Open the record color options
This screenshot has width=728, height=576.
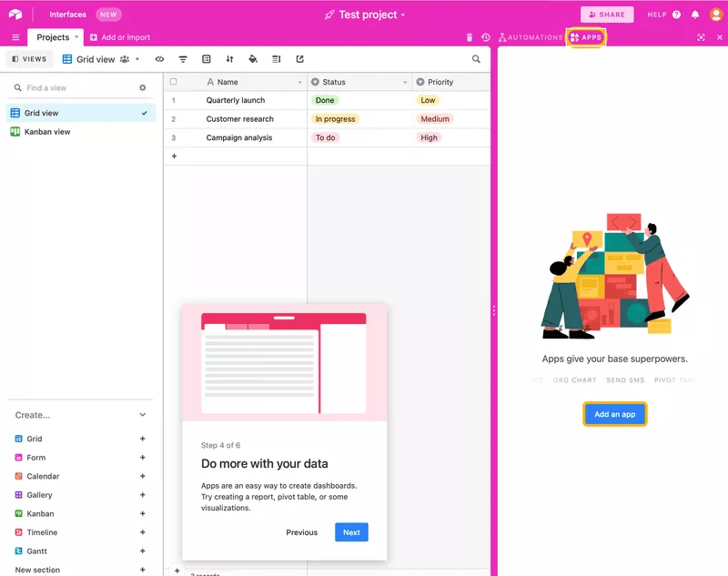(253, 59)
